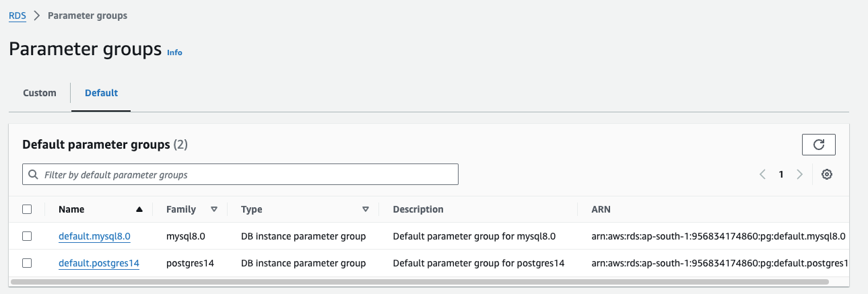Go to next page arrow
This screenshot has width=868, height=294.
click(799, 174)
